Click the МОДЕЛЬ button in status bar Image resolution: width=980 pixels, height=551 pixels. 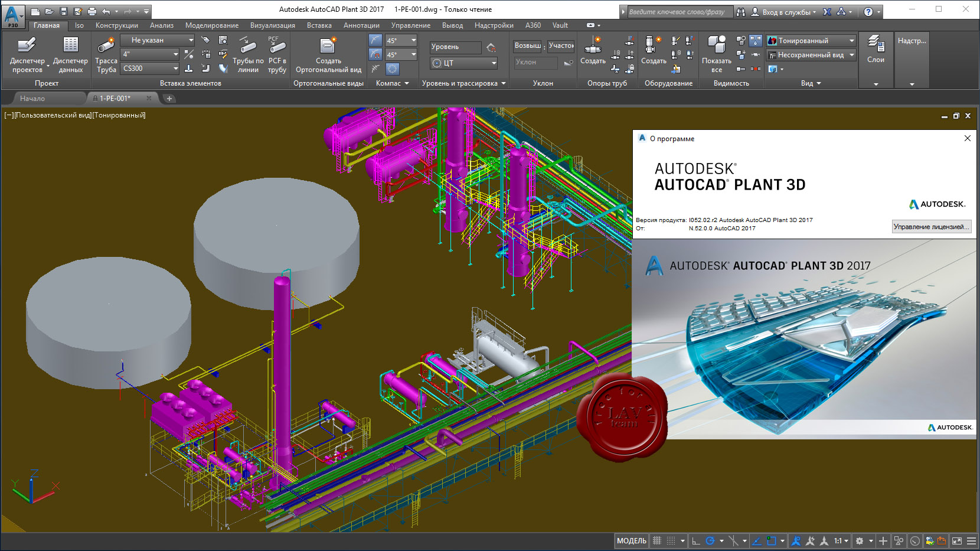click(x=632, y=540)
